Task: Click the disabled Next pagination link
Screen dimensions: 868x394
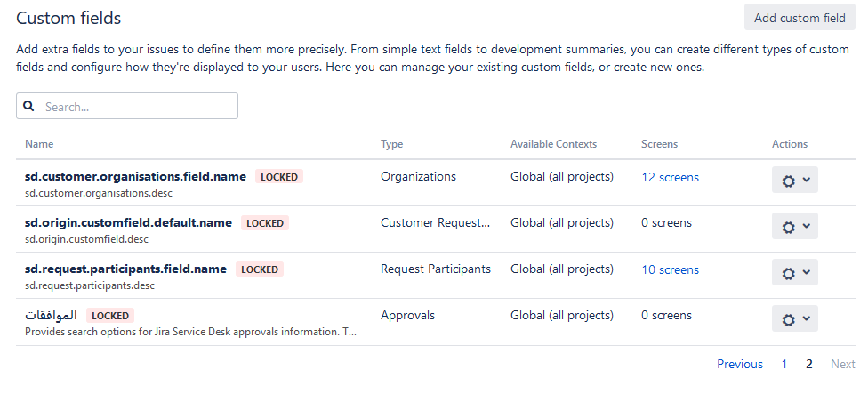Action: [x=842, y=364]
